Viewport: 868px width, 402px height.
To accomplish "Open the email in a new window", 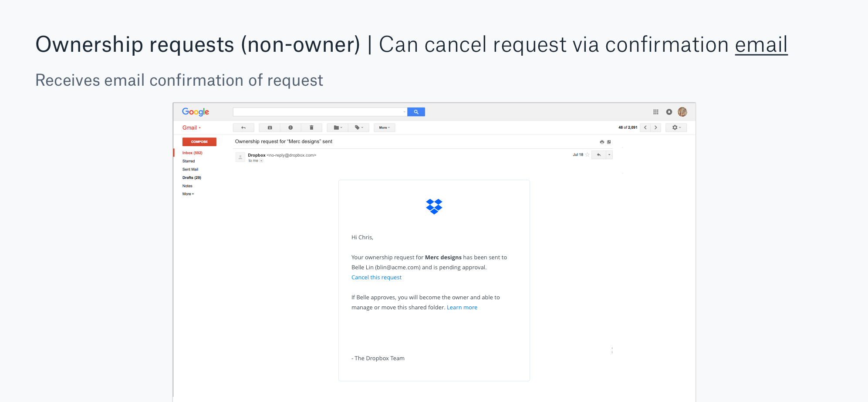I will [608, 141].
